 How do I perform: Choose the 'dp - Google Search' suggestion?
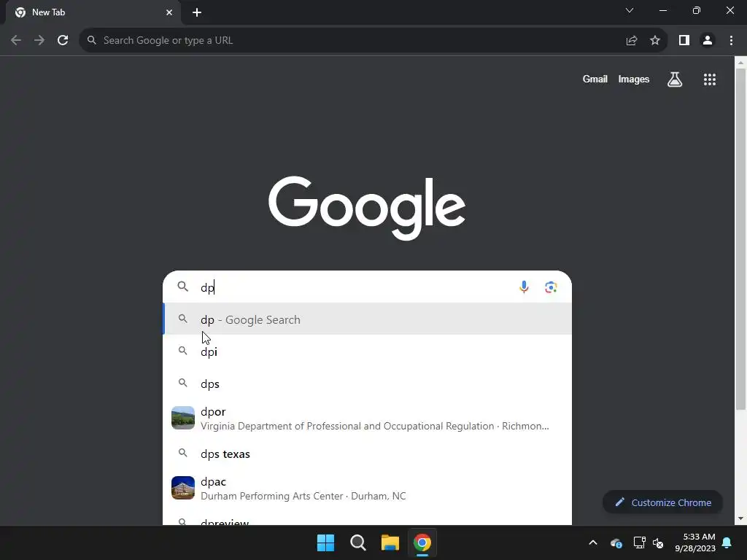click(368, 319)
